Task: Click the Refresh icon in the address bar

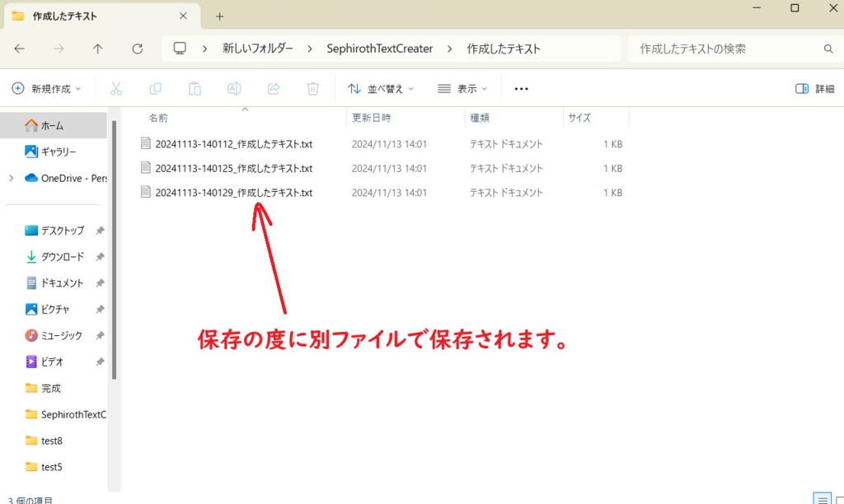Action: point(137,48)
